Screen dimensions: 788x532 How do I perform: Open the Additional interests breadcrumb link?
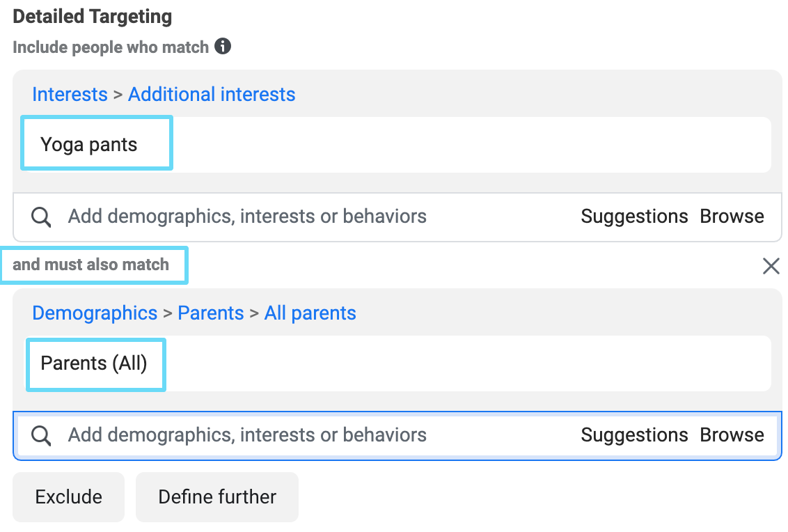[x=212, y=95]
